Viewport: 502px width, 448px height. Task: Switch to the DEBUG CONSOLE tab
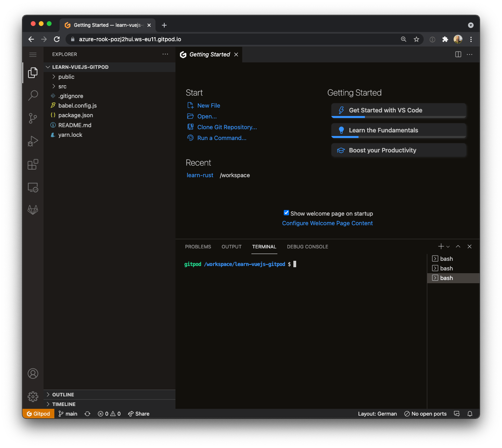307,247
